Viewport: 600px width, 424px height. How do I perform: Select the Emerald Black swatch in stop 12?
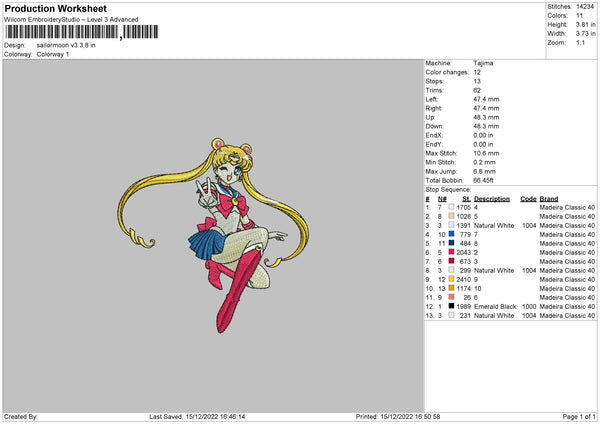click(x=452, y=306)
